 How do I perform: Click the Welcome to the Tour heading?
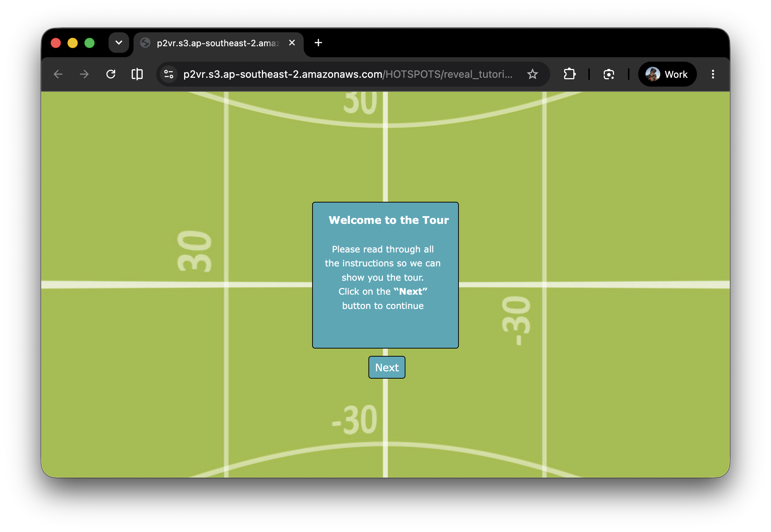tap(389, 220)
